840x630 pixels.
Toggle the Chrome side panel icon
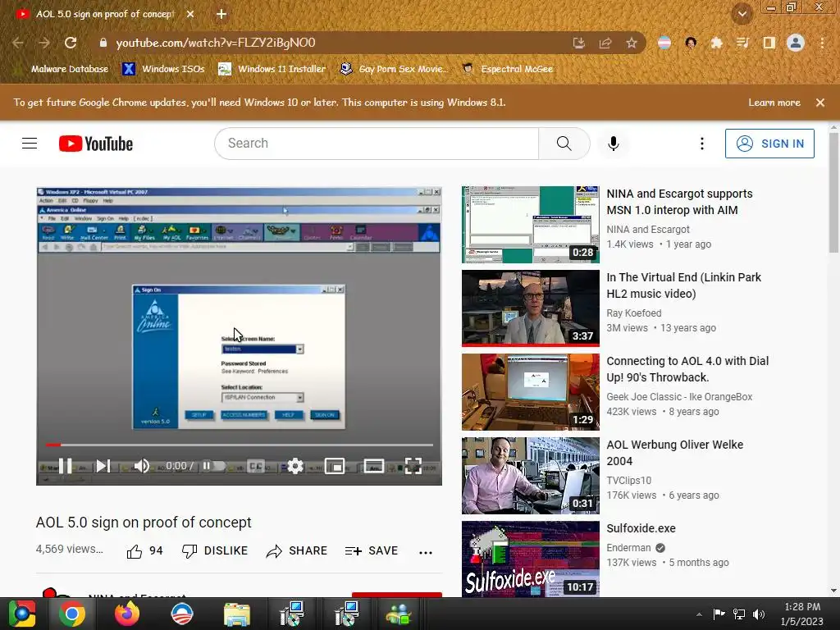(x=769, y=43)
